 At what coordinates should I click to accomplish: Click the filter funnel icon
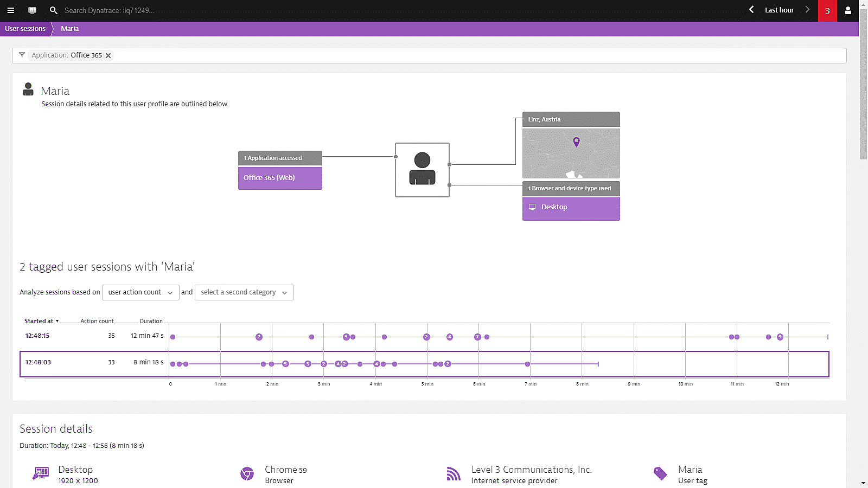pos(22,55)
